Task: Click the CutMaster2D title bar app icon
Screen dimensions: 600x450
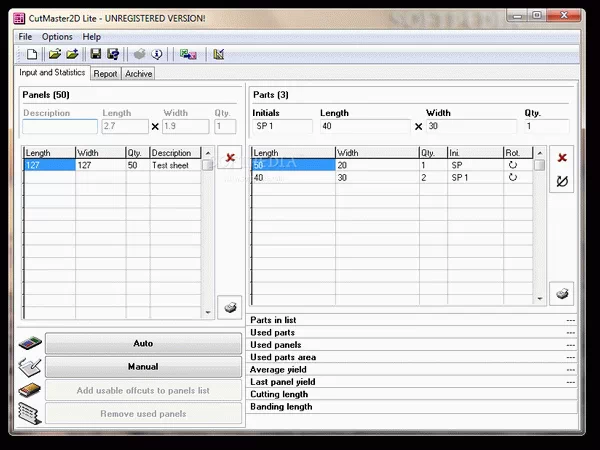Action: pyautogui.click(x=19, y=18)
